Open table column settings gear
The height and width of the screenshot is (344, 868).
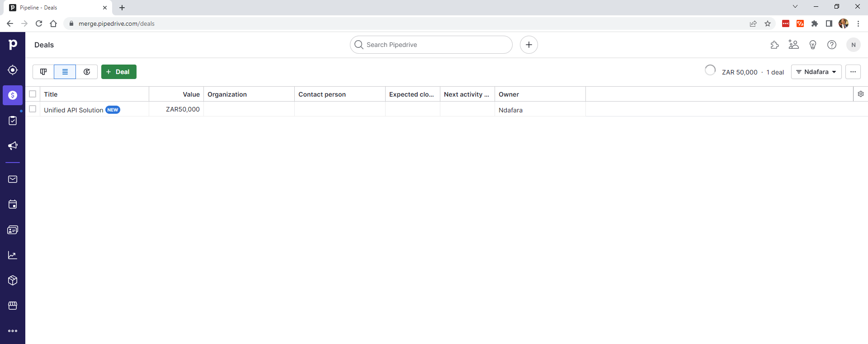[x=861, y=94]
